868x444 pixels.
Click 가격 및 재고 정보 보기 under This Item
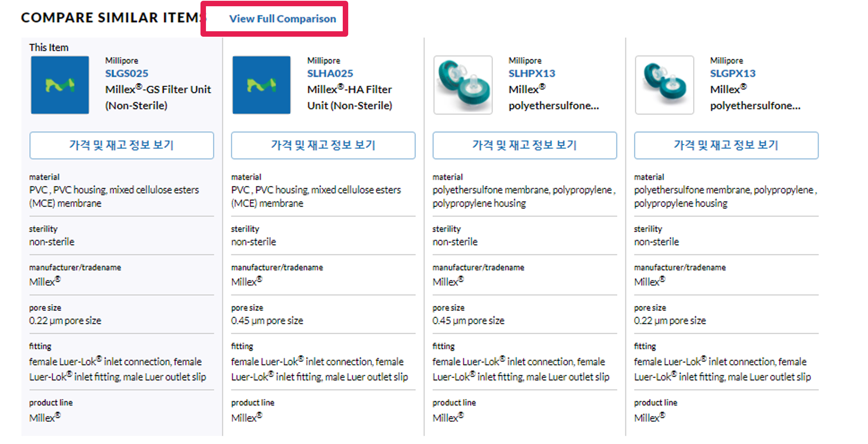(121, 145)
